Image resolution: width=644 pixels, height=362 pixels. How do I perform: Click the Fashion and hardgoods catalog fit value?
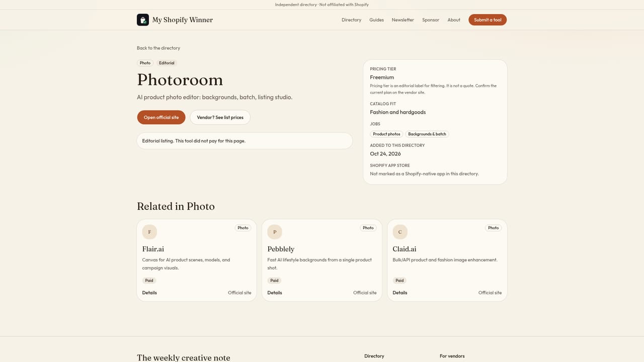(398, 112)
